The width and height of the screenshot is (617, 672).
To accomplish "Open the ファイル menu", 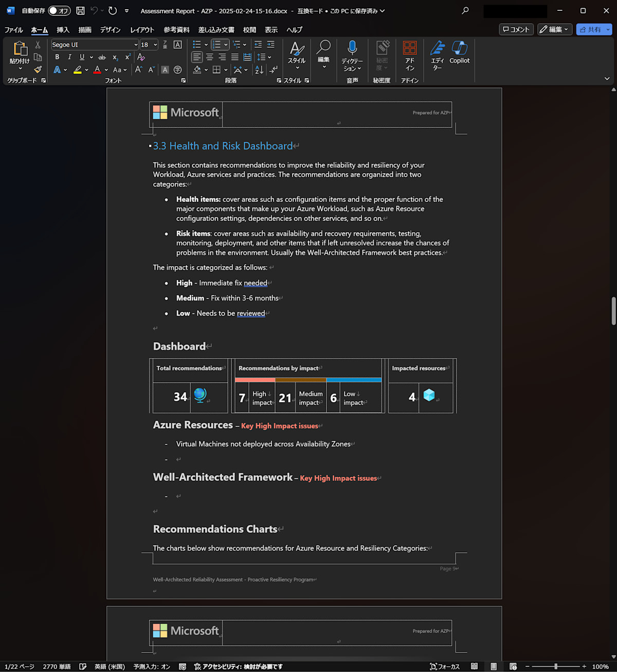I will [x=14, y=30].
